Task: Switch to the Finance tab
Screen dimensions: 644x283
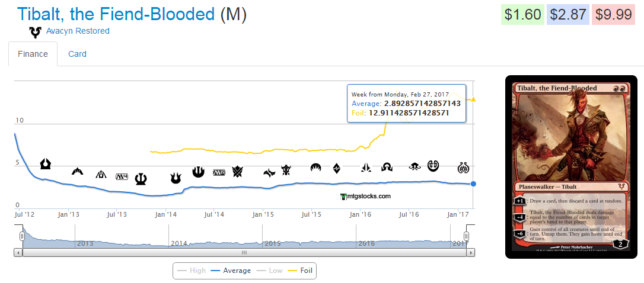Action: [33, 54]
